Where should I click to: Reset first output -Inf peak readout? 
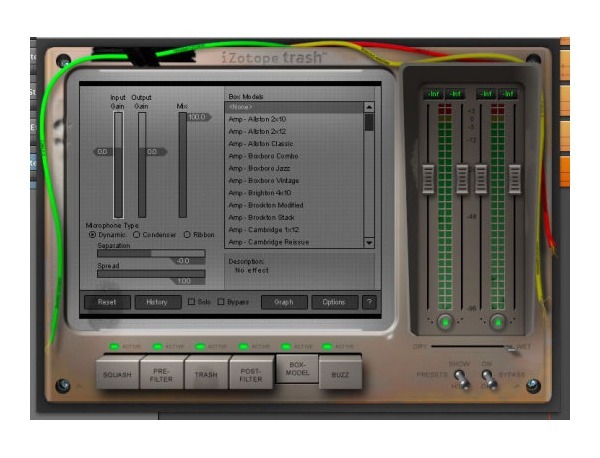pyautogui.click(x=486, y=94)
